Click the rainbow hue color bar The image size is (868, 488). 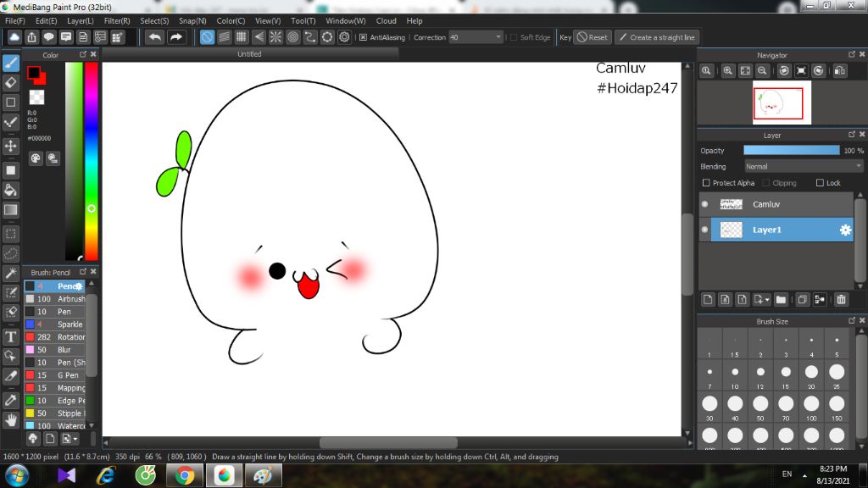pos(91,161)
